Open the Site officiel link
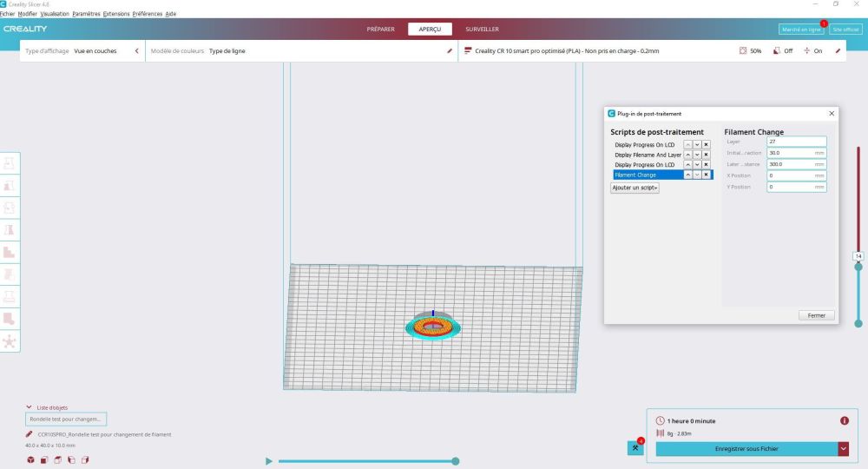Screen dimensions: 868x469 [x=845, y=30]
